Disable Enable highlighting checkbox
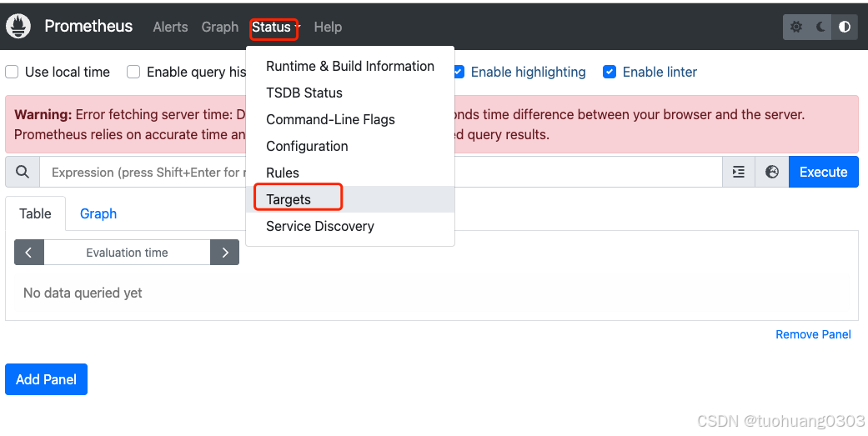 click(x=459, y=72)
